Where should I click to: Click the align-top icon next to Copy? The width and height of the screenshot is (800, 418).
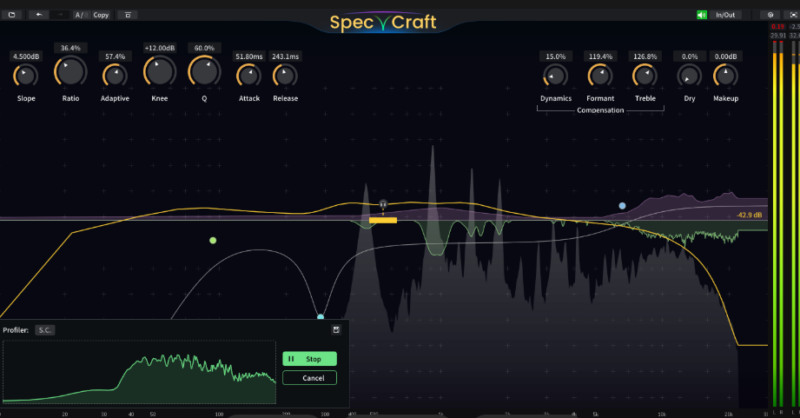click(128, 15)
